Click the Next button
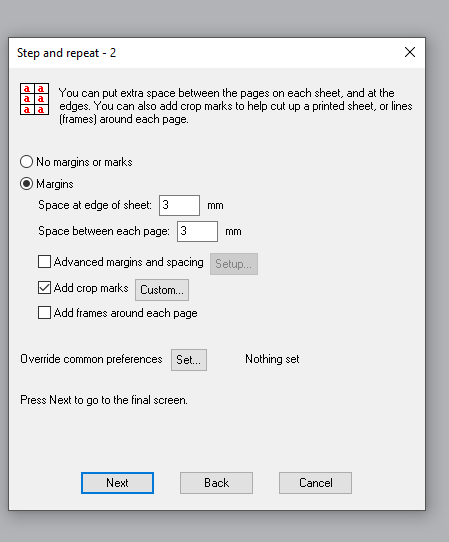Viewport: 449px width, 542px height. click(x=117, y=483)
